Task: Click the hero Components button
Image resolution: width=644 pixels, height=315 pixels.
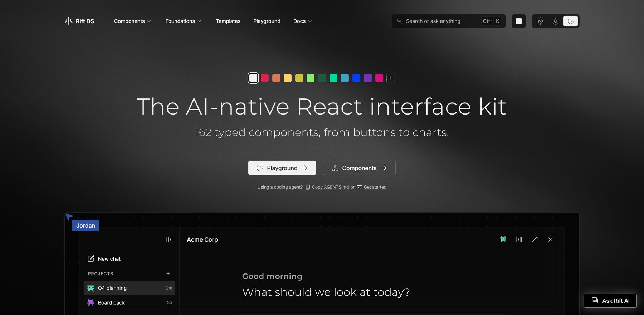Action: tap(359, 168)
